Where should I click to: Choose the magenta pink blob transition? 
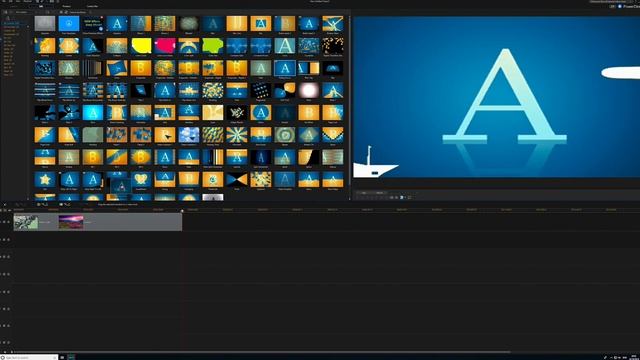tap(165, 46)
